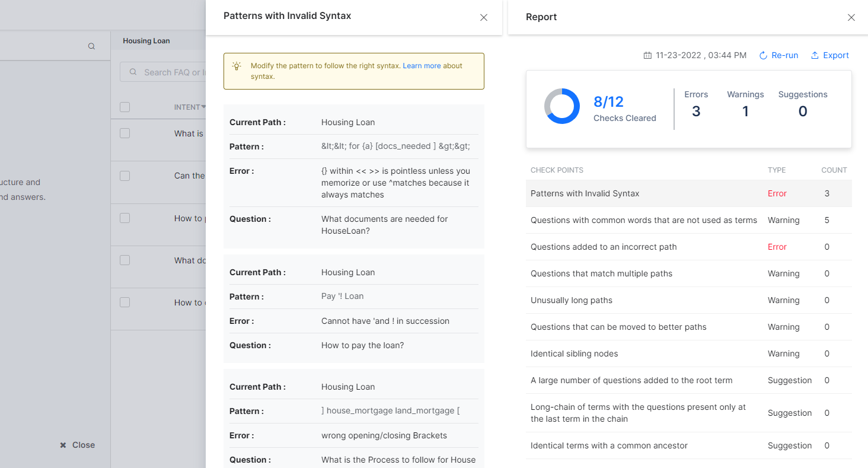The width and height of the screenshot is (868, 468).
Task: Click the Re-run refresh icon
Action: (x=764, y=55)
